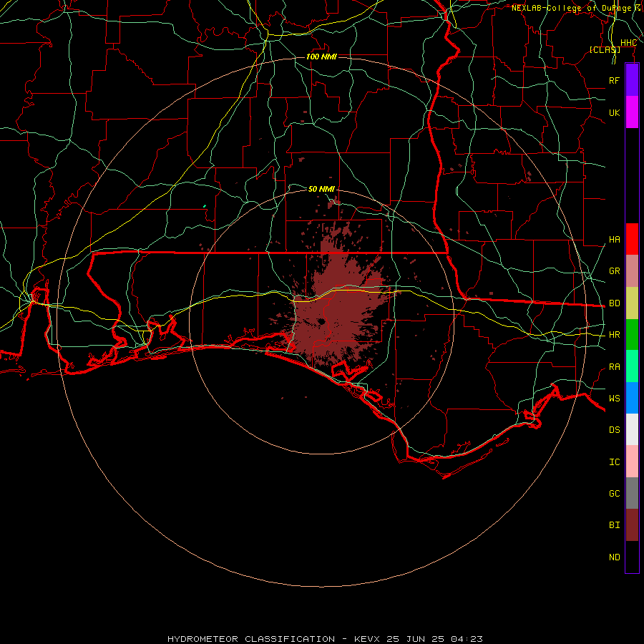Click the GR pink legend swatch
The height and width of the screenshot is (644, 644).
coord(632,271)
